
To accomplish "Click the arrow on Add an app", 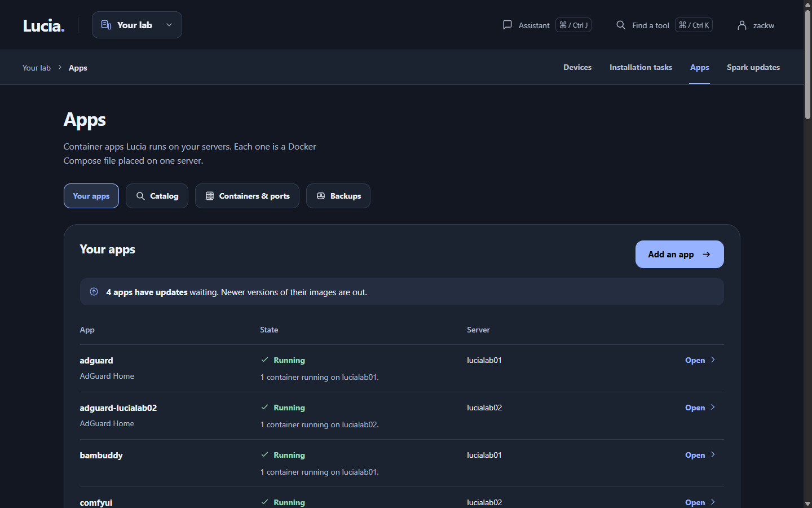I will pos(707,255).
